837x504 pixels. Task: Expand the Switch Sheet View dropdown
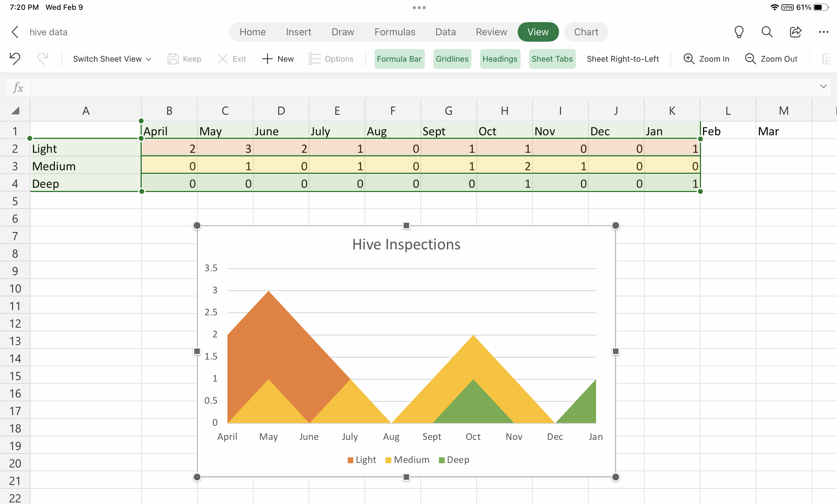pos(112,59)
